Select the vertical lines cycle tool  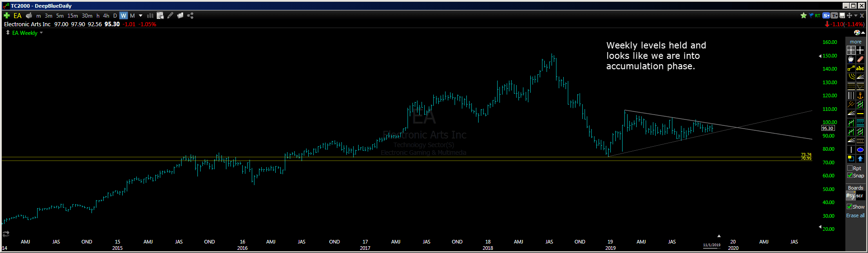(851, 95)
